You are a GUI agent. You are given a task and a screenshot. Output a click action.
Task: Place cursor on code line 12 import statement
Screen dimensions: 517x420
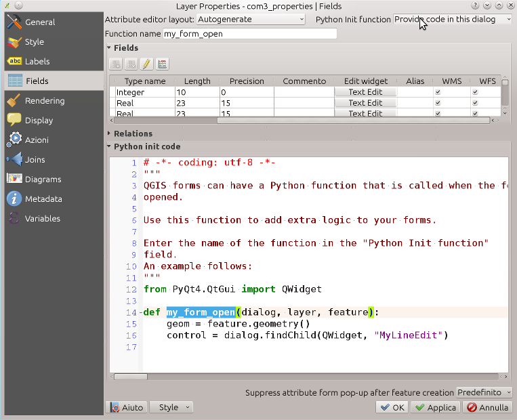click(232, 289)
